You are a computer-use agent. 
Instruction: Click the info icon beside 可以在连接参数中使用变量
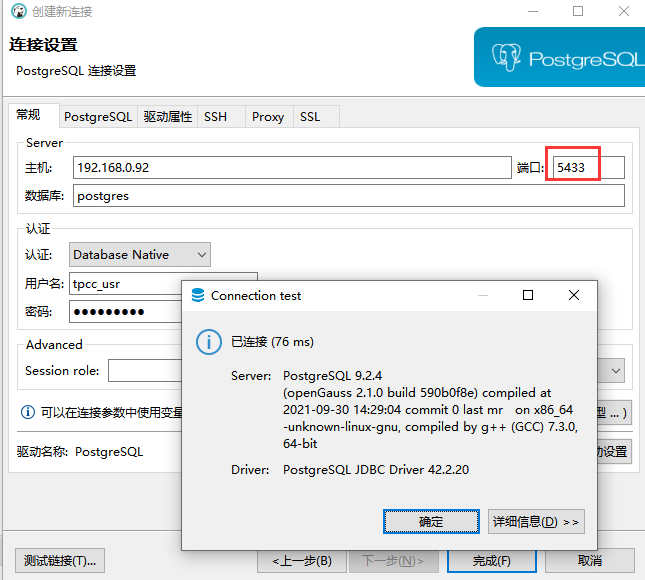pyautogui.click(x=28, y=412)
